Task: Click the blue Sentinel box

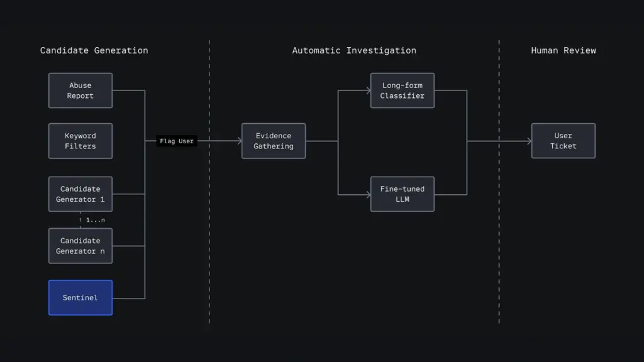Action: pos(80,298)
